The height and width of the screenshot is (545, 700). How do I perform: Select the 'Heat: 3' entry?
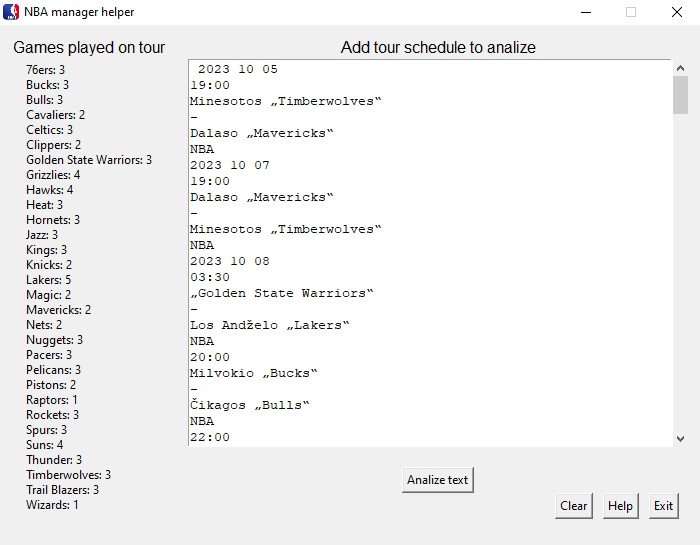[44, 205]
